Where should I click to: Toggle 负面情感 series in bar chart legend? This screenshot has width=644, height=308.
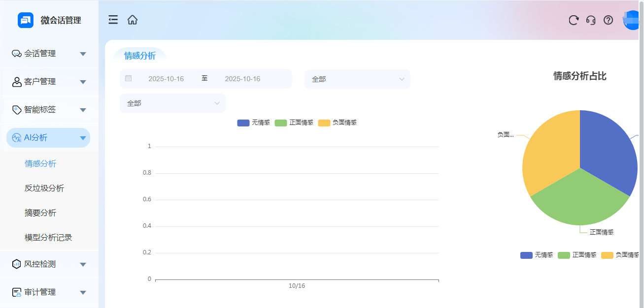[x=337, y=123]
